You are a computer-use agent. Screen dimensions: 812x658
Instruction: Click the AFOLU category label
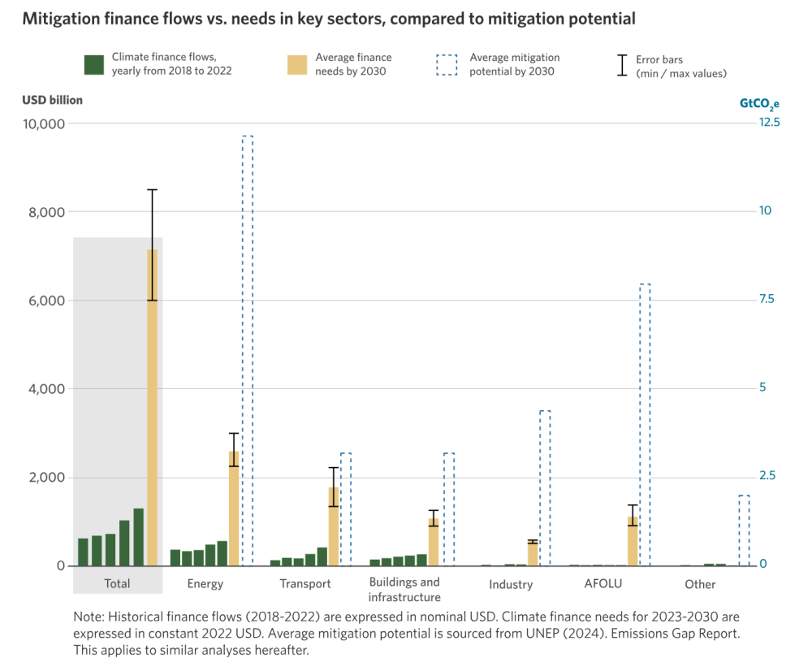point(603,584)
